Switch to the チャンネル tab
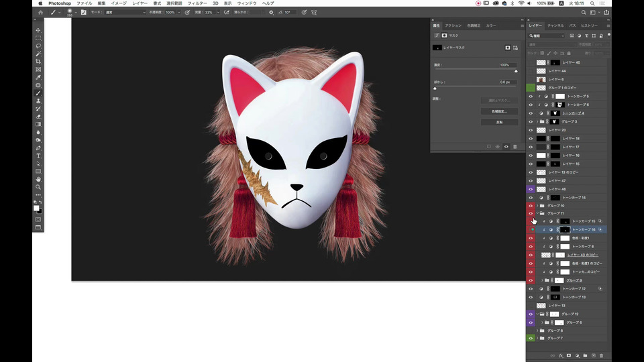This screenshot has width=644, height=362. [555, 25]
